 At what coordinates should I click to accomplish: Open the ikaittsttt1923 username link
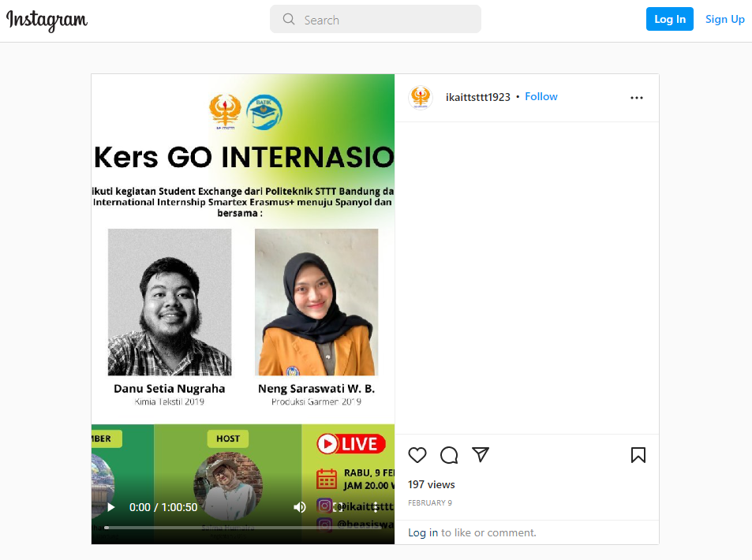pyautogui.click(x=477, y=97)
